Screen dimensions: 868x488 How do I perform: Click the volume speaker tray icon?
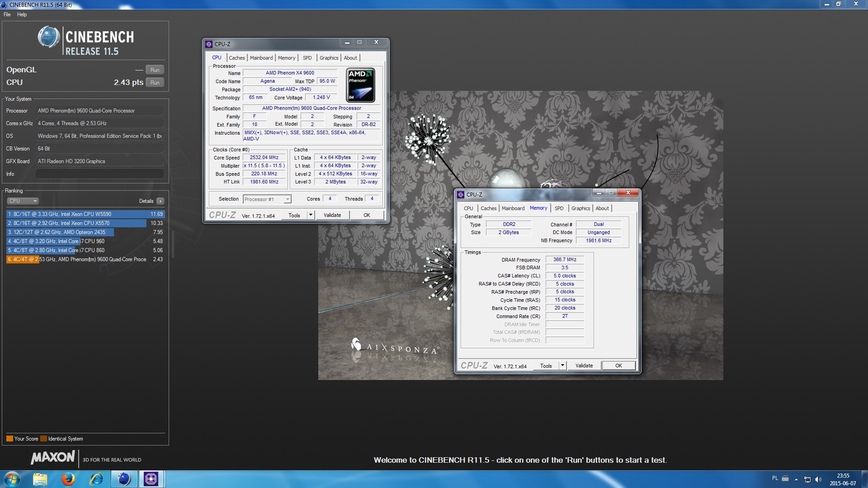(x=818, y=479)
